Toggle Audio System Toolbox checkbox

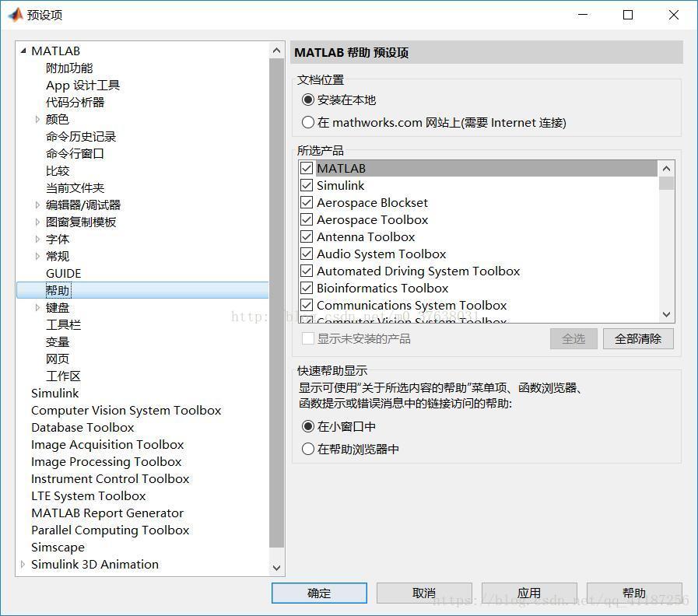pyautogui.click(x=307, y=254)
